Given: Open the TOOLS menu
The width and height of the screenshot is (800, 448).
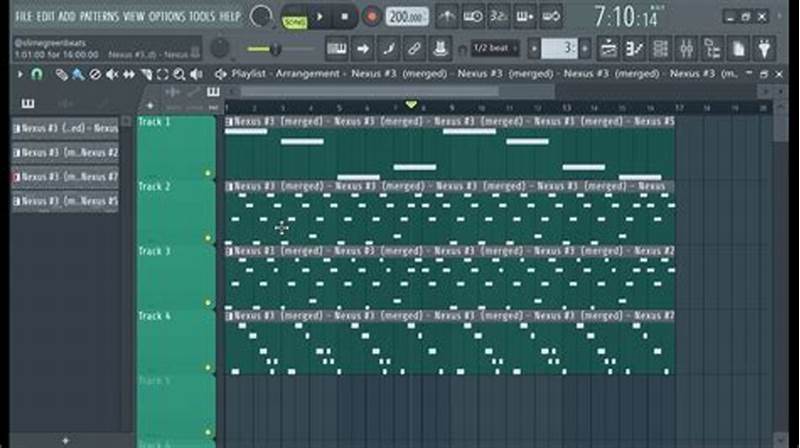Looking at the screenshot, I should tap(202, 17).
